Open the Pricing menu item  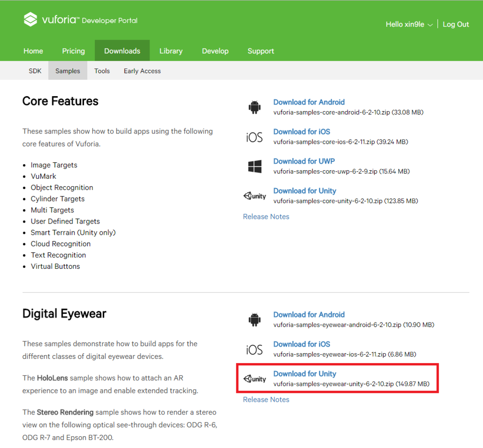[73, 51]
